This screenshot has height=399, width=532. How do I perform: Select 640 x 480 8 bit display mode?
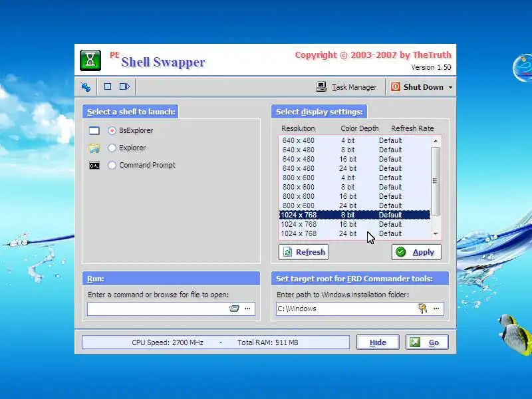[354, 150]
